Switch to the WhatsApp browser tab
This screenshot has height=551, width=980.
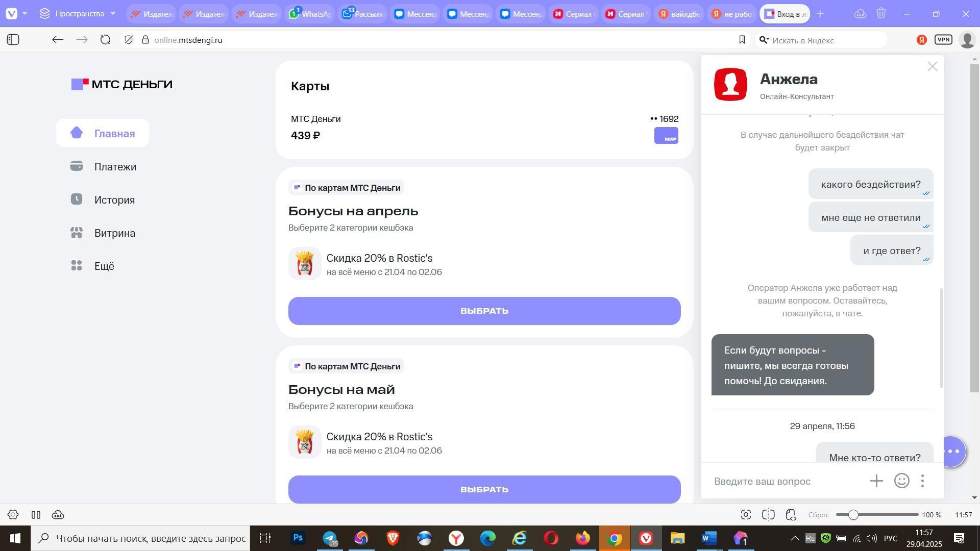coord(310,14)
